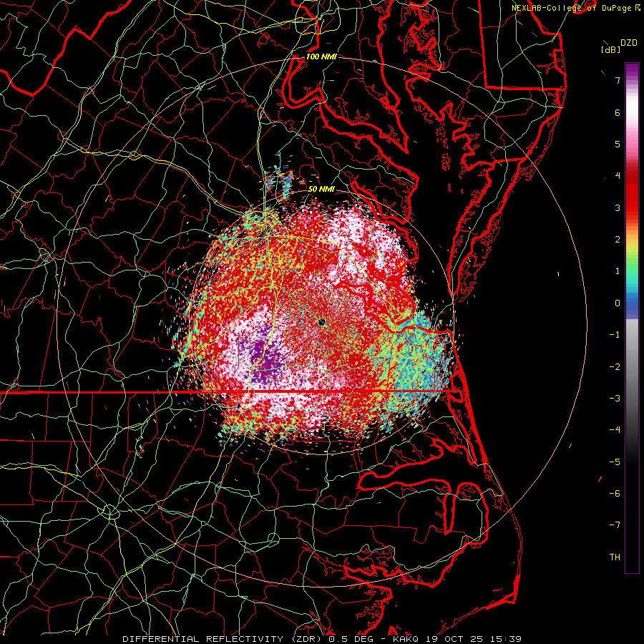The image size is (644, 644).
Task: Select the 6 dB scale value
Action: coord(618,112)
